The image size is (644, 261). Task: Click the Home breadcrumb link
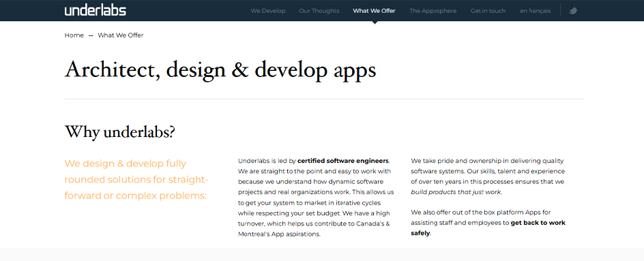(74, 35)
